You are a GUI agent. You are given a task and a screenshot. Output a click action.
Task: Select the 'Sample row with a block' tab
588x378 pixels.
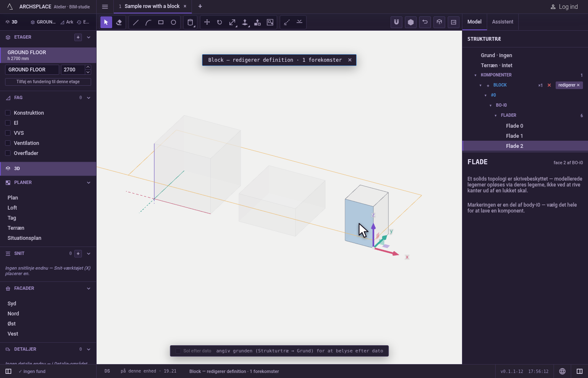click(152, 6)
